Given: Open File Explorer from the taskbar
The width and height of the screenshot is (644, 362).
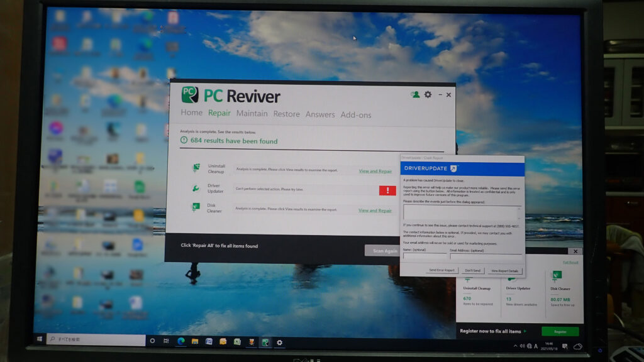Looking at the screenshot, I should [195, 342].
